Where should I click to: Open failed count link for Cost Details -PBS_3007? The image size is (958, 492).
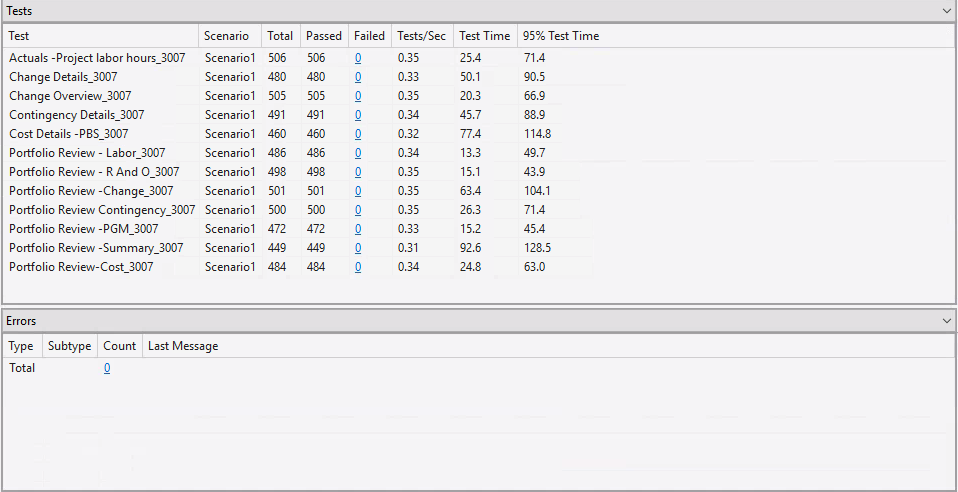(x=358, y=134)
